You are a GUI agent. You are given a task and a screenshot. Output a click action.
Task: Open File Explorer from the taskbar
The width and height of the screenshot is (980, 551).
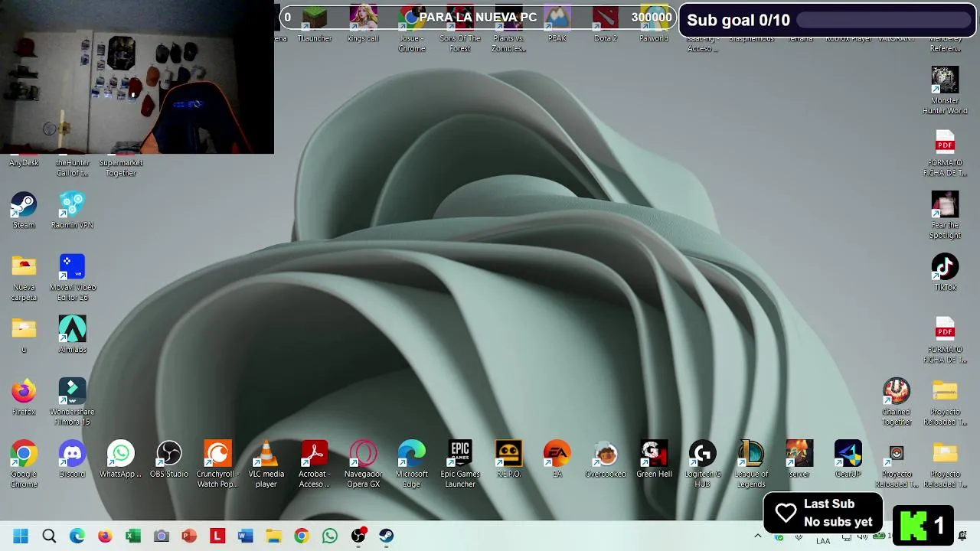coord(273,536)
